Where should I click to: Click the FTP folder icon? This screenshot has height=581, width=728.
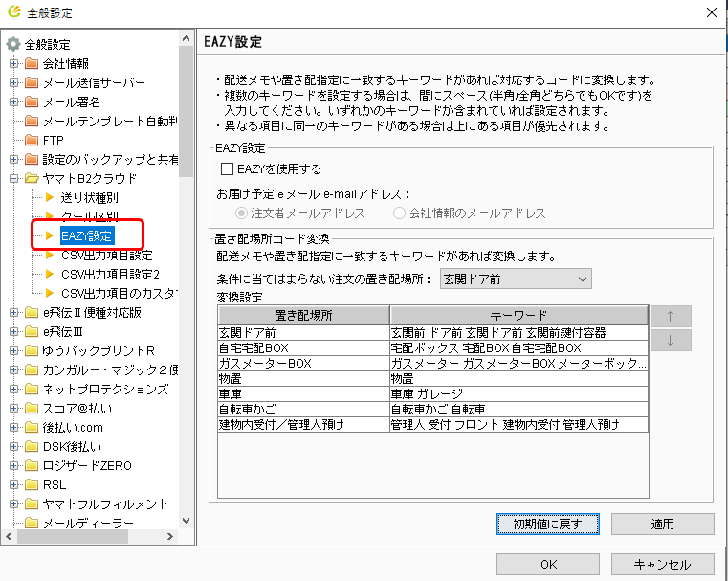point(32,140)
